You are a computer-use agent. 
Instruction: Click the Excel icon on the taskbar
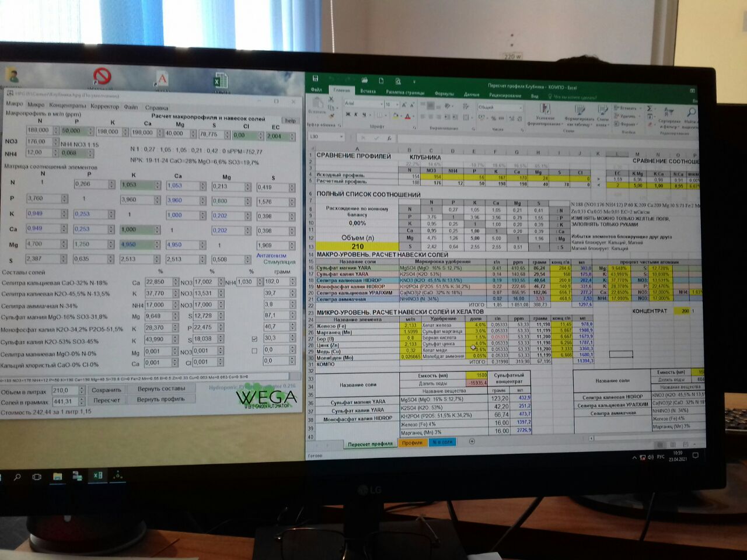click(97, 476)
